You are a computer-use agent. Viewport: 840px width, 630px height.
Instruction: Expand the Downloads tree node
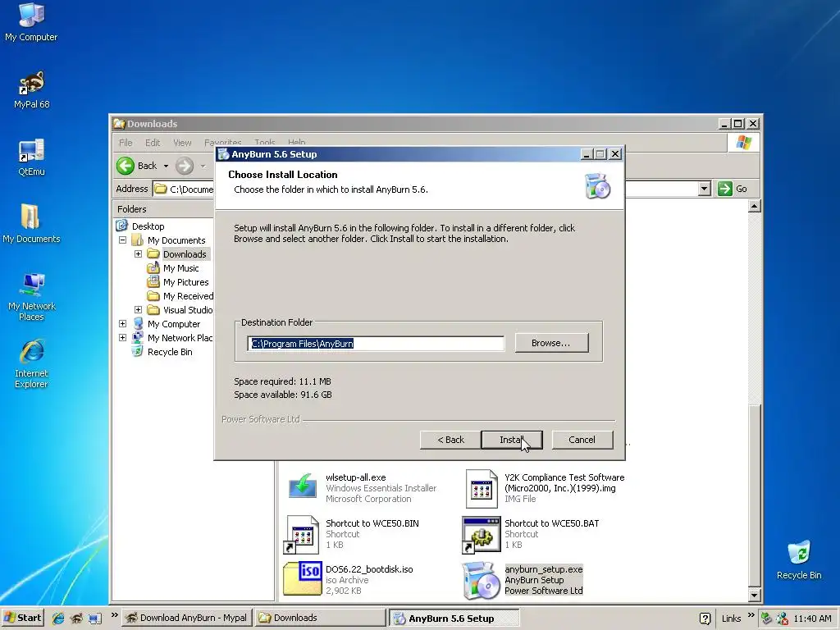tap(138, 254)
